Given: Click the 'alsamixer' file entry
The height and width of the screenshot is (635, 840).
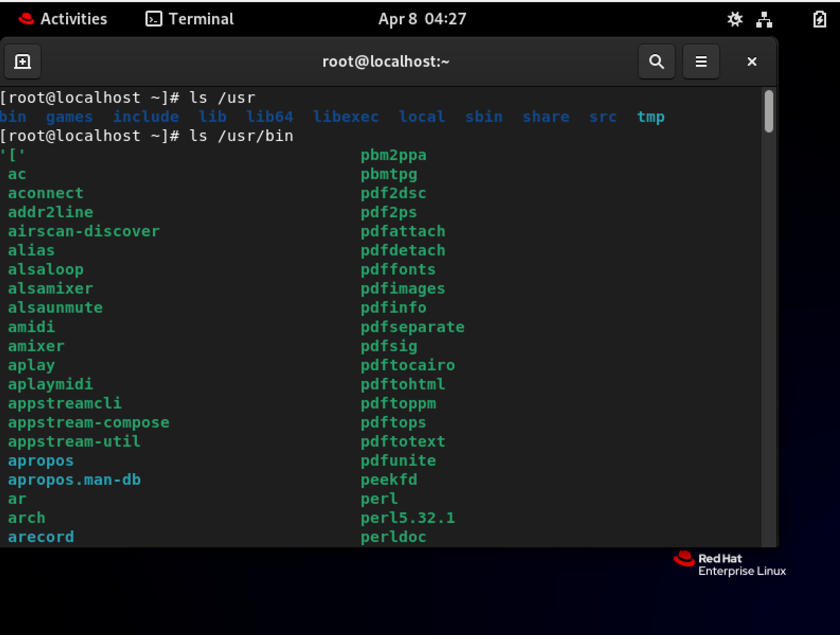Looking at the screenshot, I should click(x=50, y=289).
